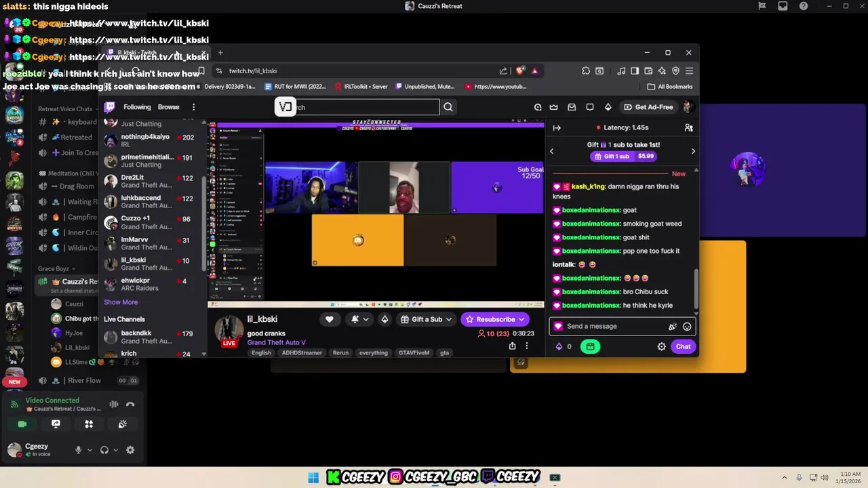The height and width of the screenshot is (488, 868).
Task: Open the browser hamburger menu
Action: [x=689, y=70]
